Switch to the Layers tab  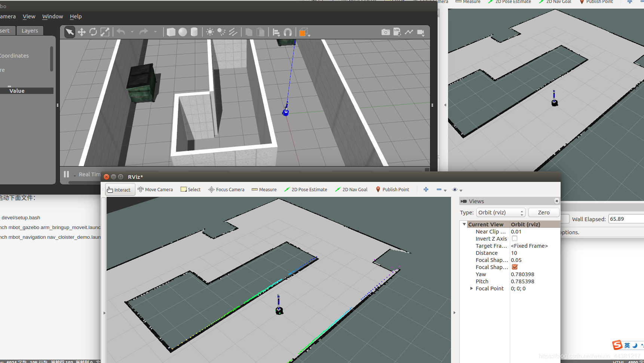[30, 31]
